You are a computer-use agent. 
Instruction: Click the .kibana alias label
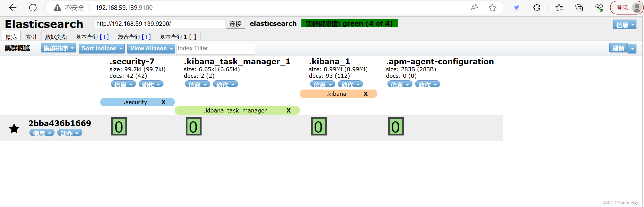336,94
